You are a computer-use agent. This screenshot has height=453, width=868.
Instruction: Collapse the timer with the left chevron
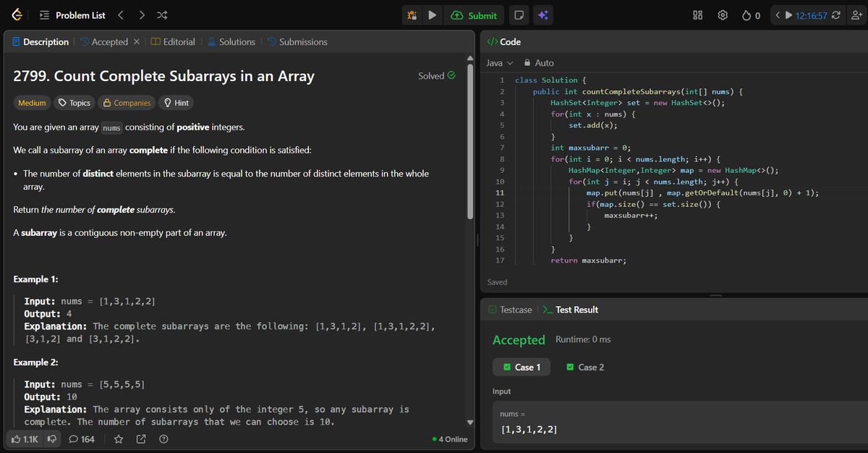point(777,15)
